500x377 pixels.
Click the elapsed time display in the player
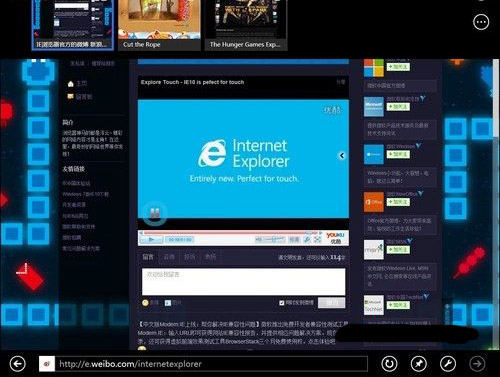click(180, 240)
